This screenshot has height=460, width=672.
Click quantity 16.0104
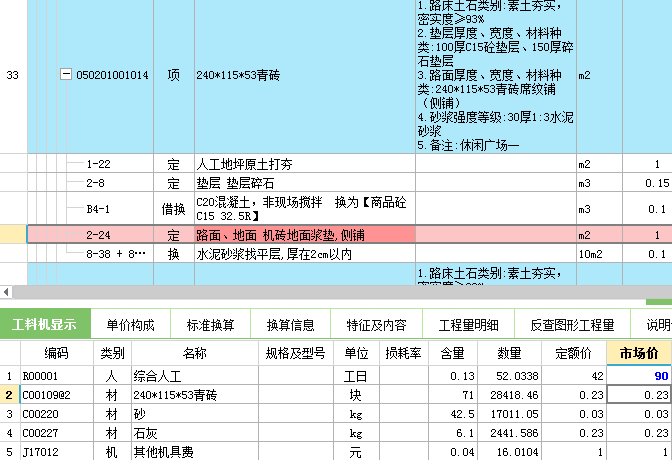509,451
